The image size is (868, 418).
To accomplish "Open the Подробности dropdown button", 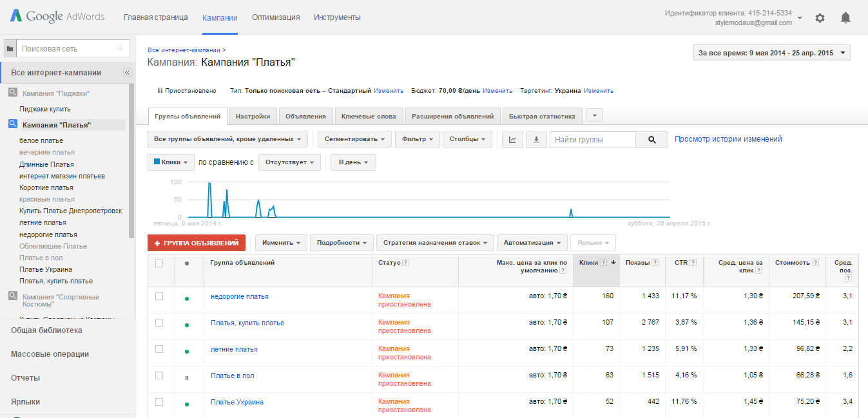I will pyautogui.click(x=342, y=243).
